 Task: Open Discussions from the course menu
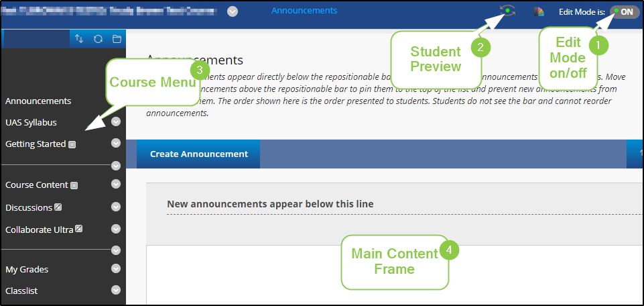click(29, 208)
